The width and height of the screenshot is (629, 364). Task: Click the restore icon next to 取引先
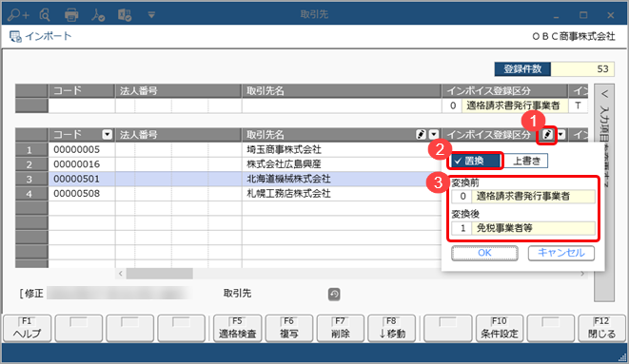(334, 295)
